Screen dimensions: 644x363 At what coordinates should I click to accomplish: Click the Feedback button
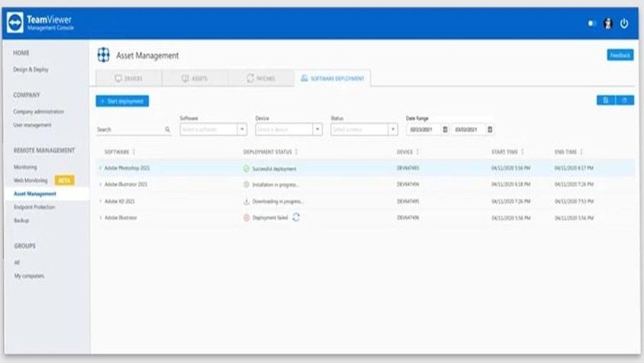tap(620, 55)
